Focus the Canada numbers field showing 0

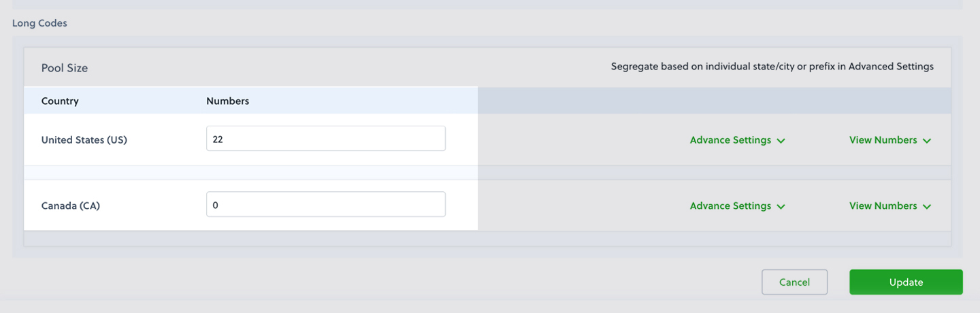click(x=326, y=204)
